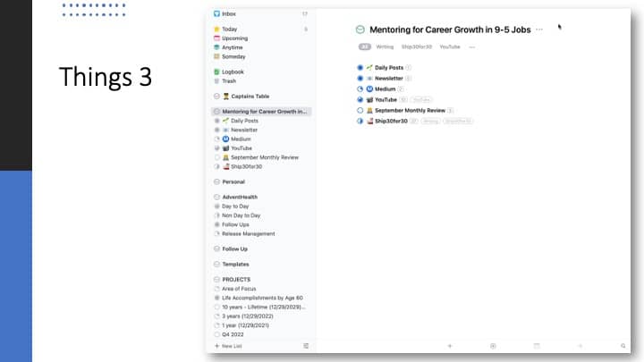Screen dimensions: 644x362
Task: Open 10 years - Lifetime project
Action: pos(261,307)
